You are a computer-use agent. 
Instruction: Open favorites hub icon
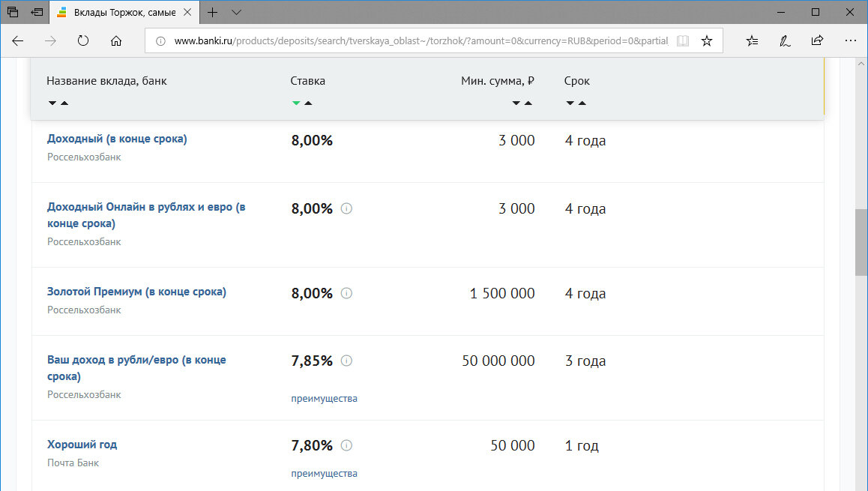752,40
